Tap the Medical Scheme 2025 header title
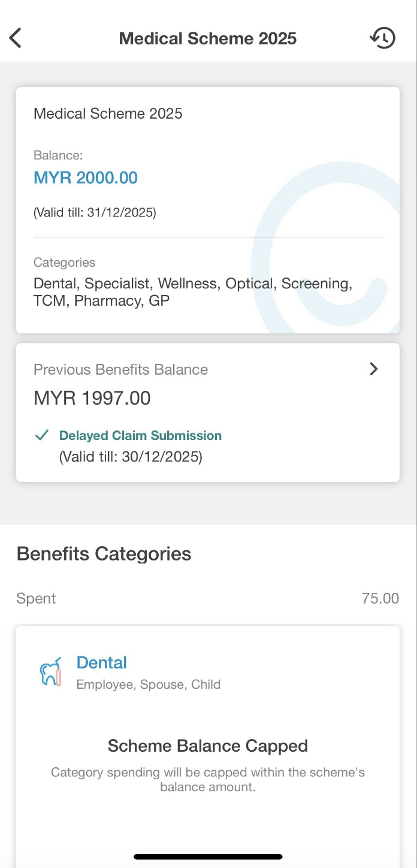 tap(208, 38)
